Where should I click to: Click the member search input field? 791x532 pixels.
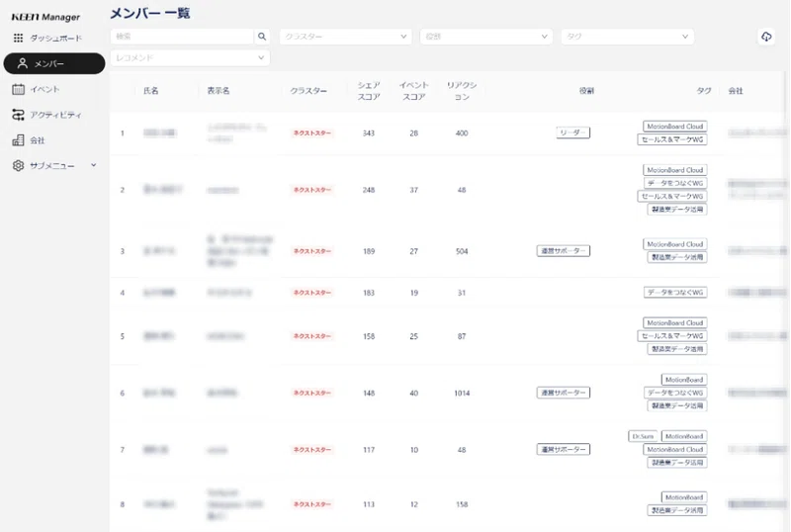pyautogui.click(x=182, y=37)
